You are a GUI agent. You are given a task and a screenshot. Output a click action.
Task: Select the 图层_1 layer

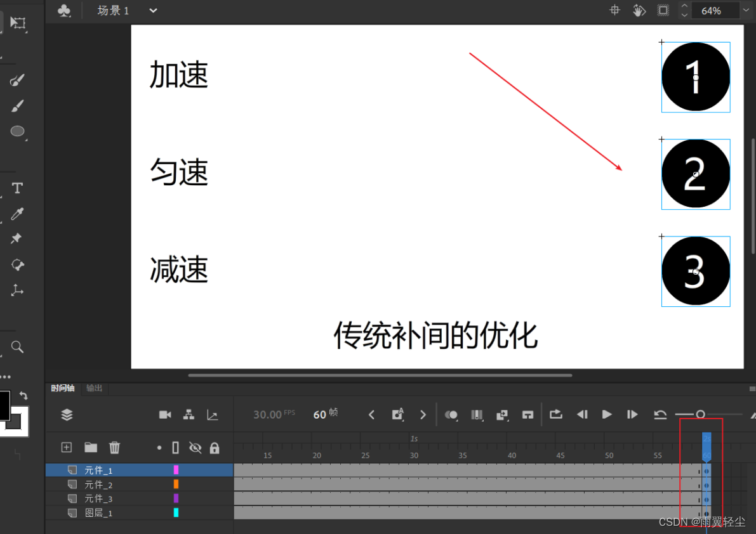pyautogui.click(x=99, y=512)
